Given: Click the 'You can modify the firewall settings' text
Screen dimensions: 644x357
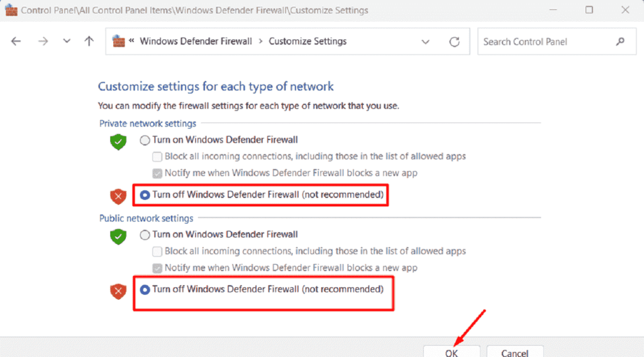Looking at the screenshot, I should [x=248, y=106].
